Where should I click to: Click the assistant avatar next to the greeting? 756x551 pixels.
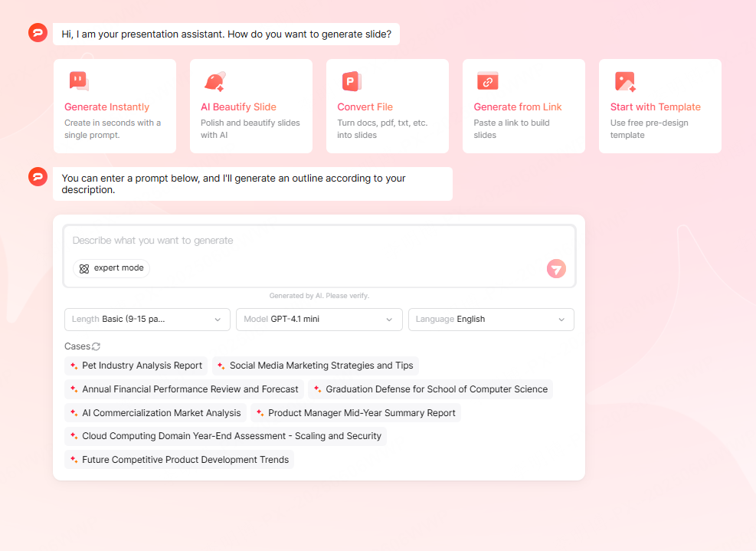tap(38, 33)
